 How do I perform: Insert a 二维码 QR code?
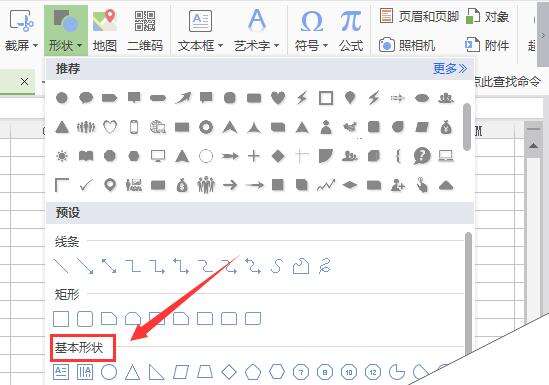pyautogui.click(x=145, y=30)
